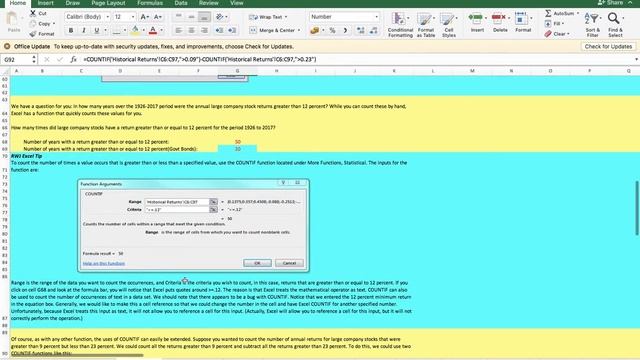Open the Clear dropdown
The height and width of the screenshot is (360, 640).
(x=557, y=34)
